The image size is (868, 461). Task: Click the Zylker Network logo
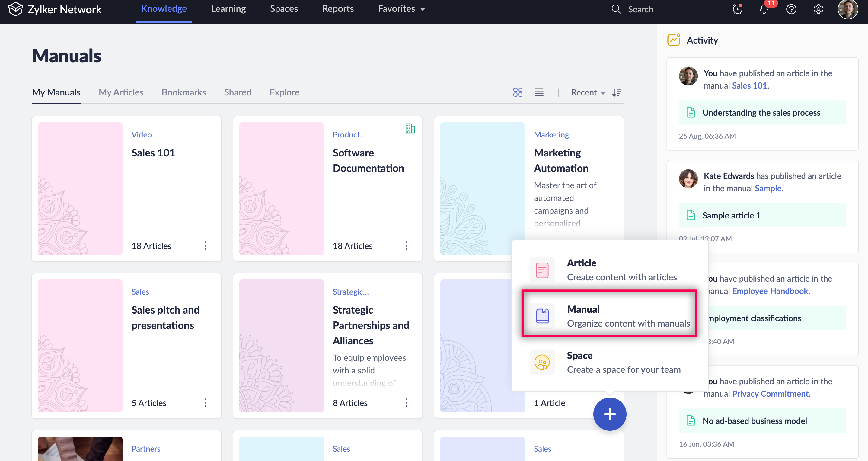click(15, 9)
